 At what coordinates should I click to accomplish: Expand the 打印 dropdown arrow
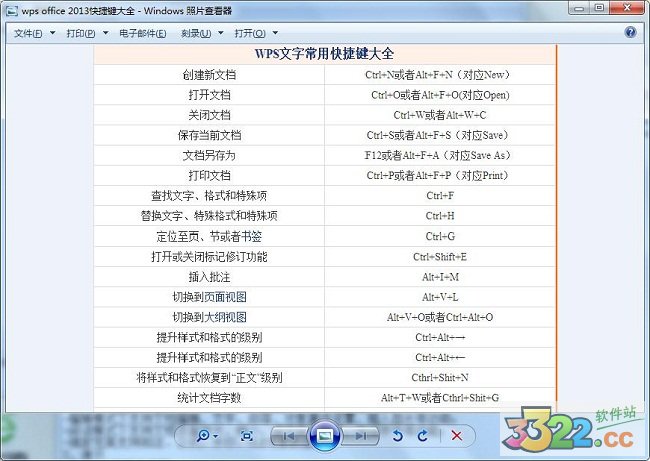(106, 33)
